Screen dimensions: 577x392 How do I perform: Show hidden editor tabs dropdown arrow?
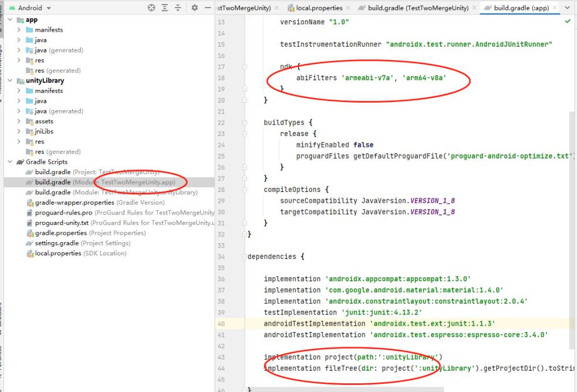tap(568, 8)
